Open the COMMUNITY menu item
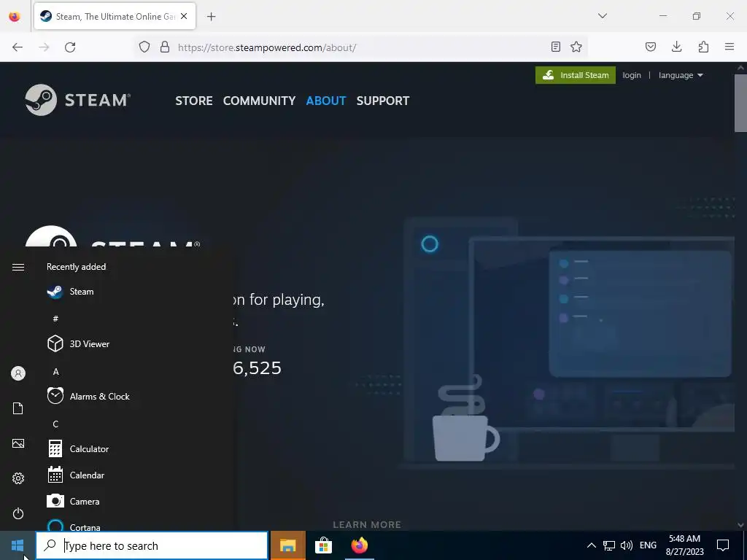747x560 pixels. pyautogui.click(x=259, y=101)
